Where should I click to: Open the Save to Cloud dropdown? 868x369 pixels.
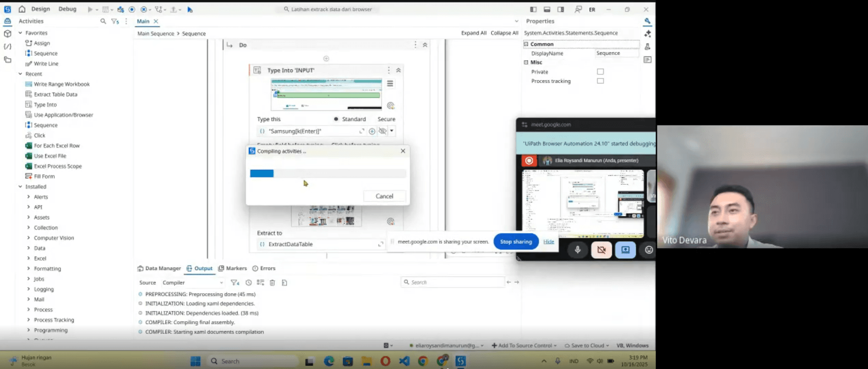click(587, 346)
